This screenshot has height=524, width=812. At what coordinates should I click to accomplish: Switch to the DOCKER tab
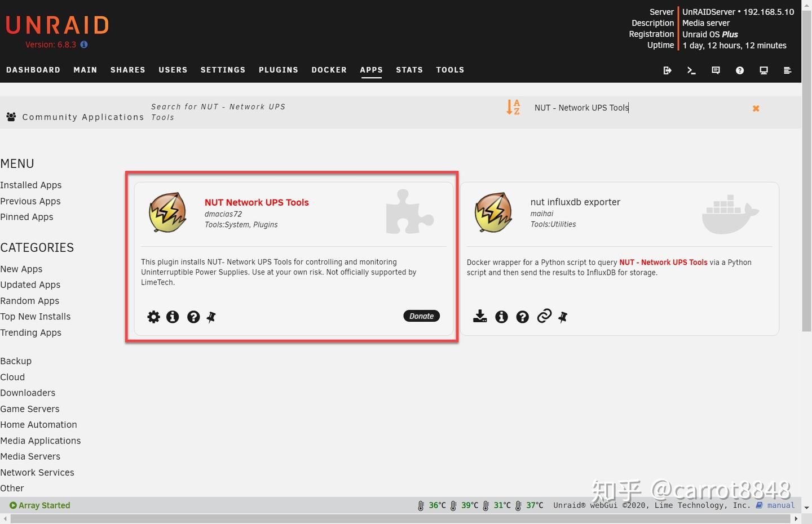click(329, 70)
